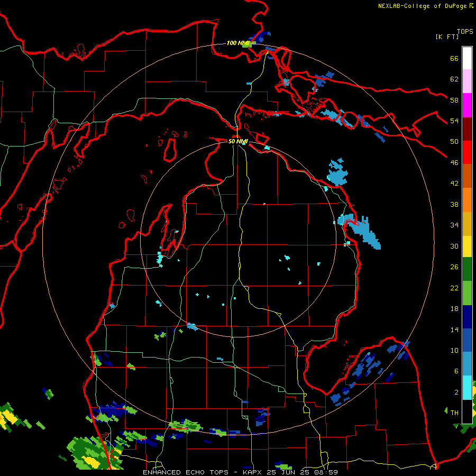The image size is (476, 476).
Task: Select the bright red legend swatch
Action: tap(467, 152)
